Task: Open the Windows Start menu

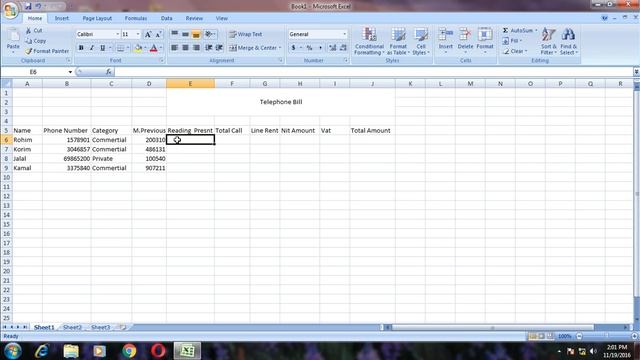Action: click(x=13, y=351)
